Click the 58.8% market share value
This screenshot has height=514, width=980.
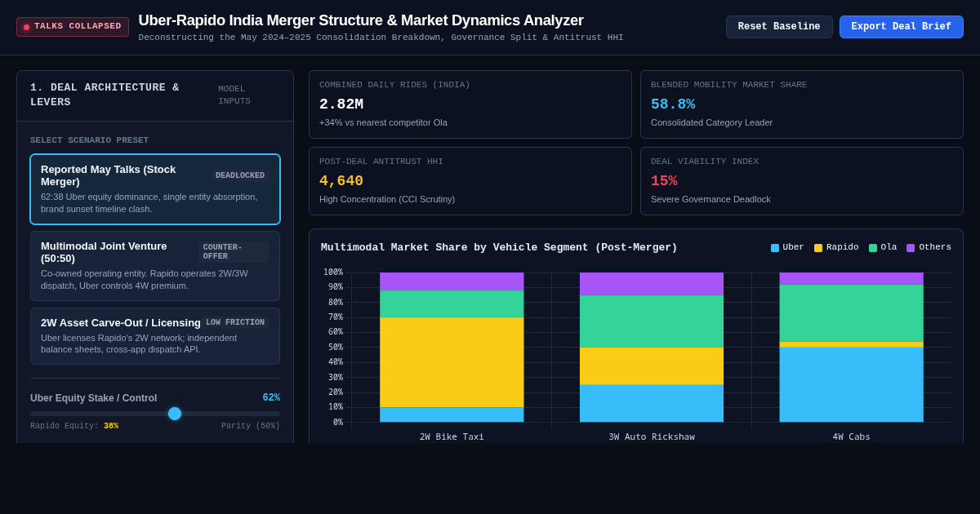(673, 104)
